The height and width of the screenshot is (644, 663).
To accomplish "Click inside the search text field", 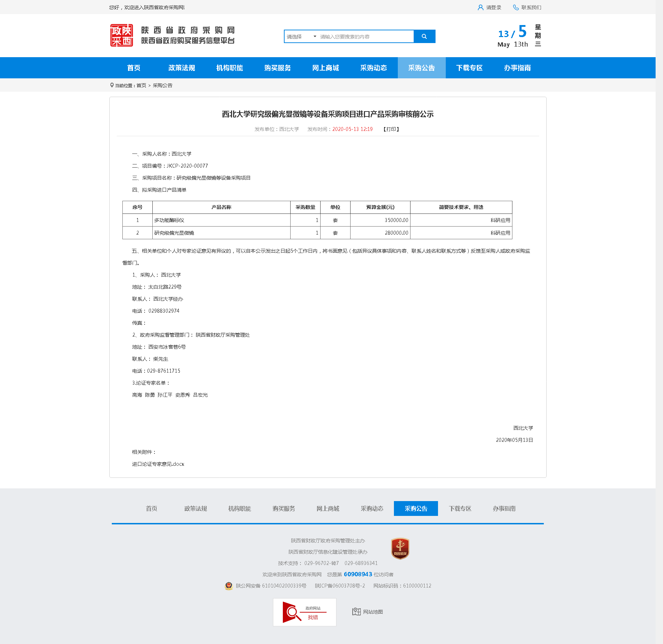I will (365, 37).
